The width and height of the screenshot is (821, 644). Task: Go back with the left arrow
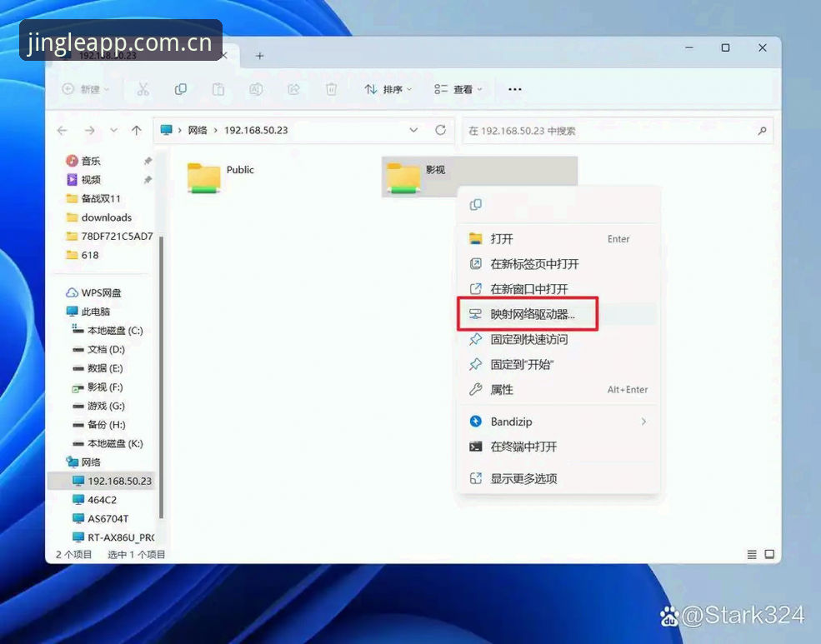coord(63,130)
